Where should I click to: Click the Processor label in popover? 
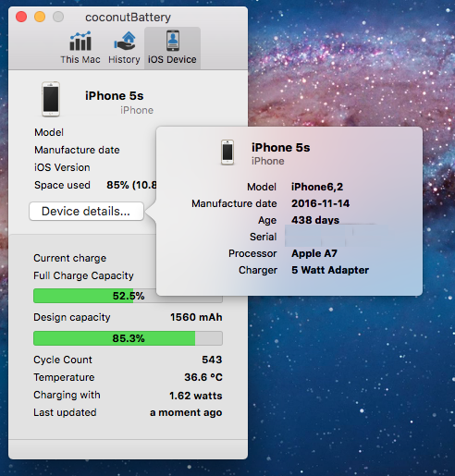point(252,253)
